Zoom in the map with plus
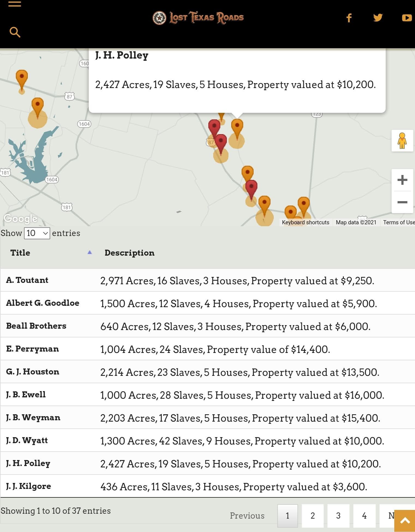Screen dimensions: 415x532 pyautogui.click(x=402, y=180)
